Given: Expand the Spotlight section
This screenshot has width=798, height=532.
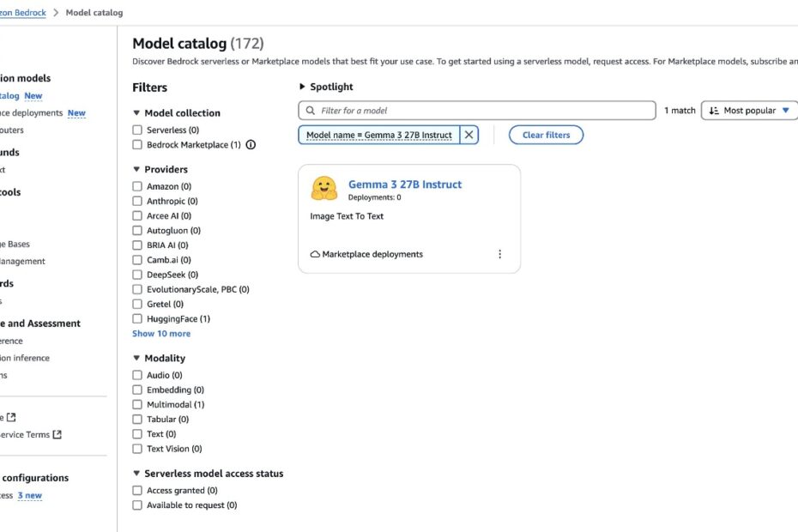Looking at the screenshot, I should [x=302, y=87].
